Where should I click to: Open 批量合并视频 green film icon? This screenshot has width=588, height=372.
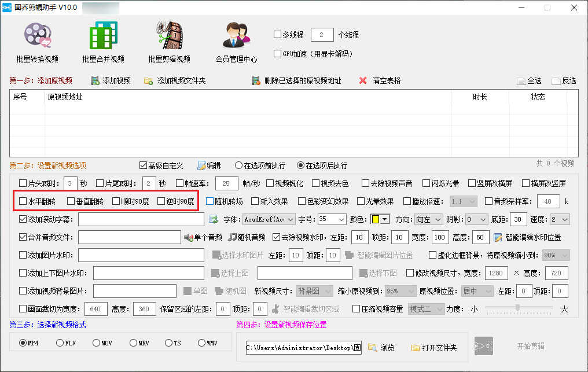(x=104, y=35)
